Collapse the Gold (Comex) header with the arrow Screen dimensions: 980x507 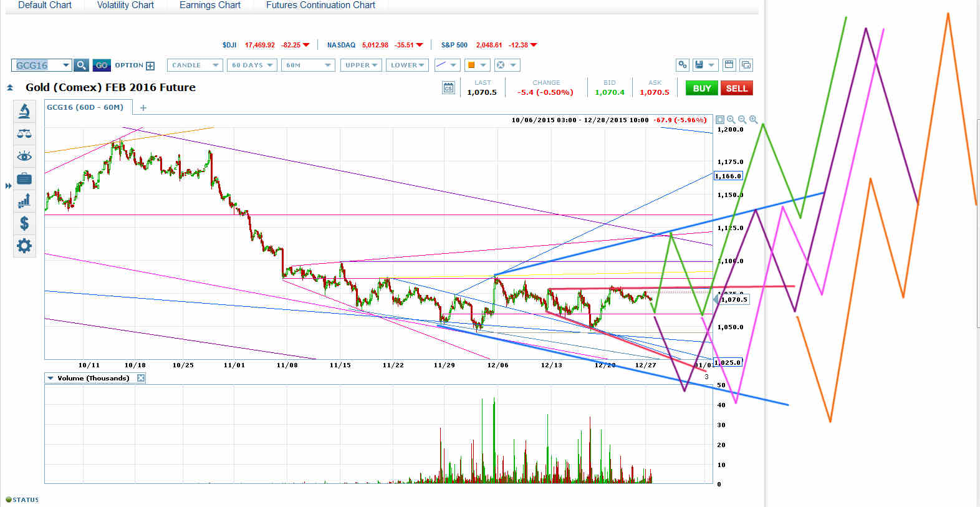[x=10, y=88]
